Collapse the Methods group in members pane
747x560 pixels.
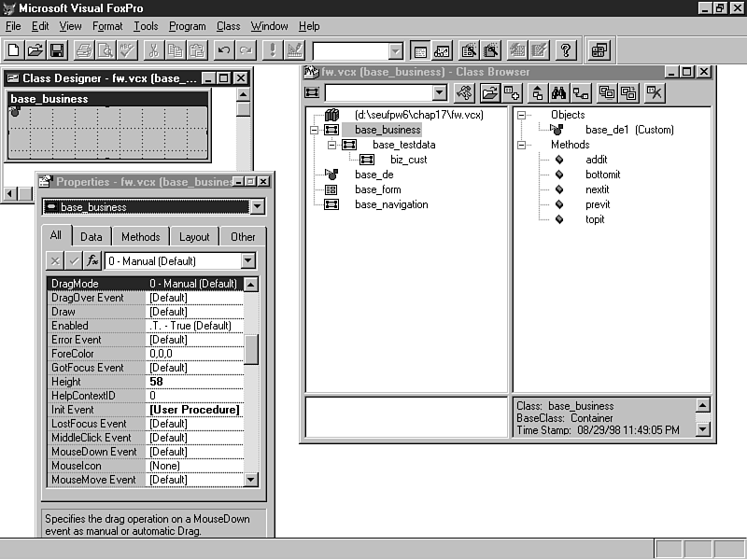pyautogui.click(x=522, y=145)
